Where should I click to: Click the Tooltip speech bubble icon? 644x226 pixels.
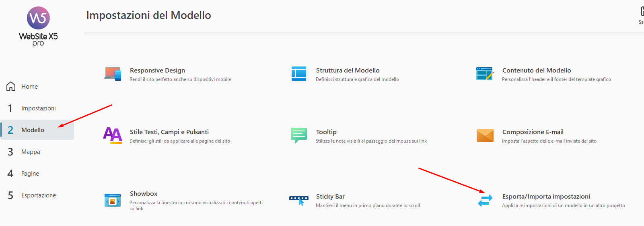(x=299, y=135)
